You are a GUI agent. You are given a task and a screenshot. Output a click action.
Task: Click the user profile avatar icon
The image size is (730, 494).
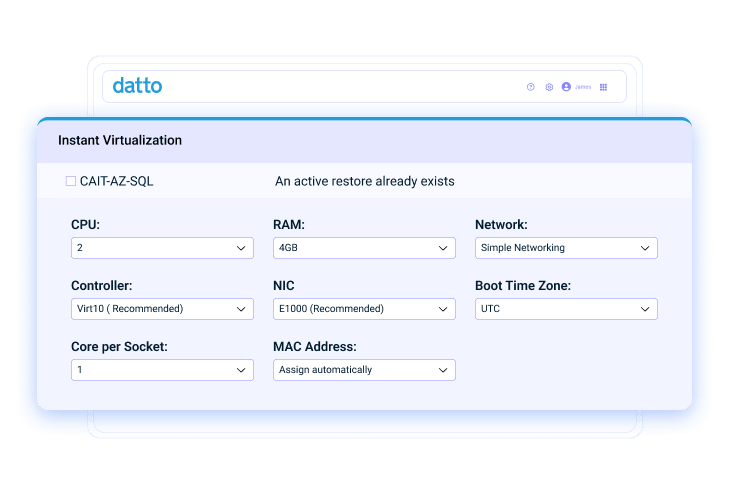click(566, 87)
